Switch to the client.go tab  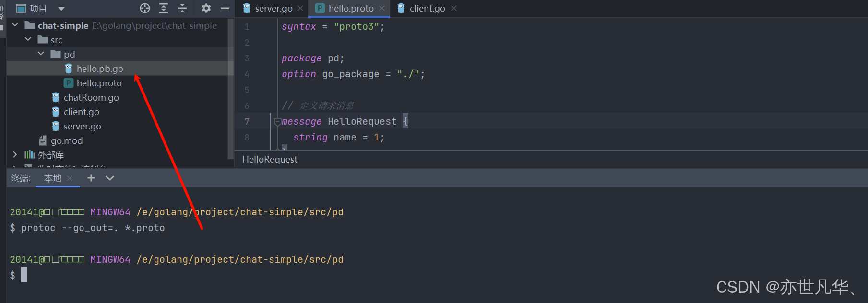[x=427, y=8]
